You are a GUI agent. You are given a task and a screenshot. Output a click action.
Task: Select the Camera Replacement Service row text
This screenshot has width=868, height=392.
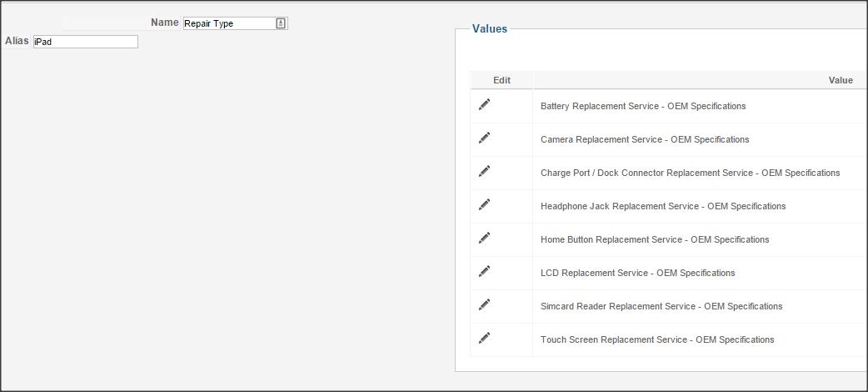[x=645, y=139]
